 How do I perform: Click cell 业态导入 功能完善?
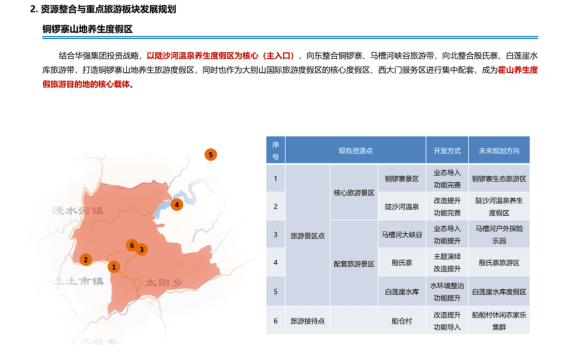coord(447,179)
